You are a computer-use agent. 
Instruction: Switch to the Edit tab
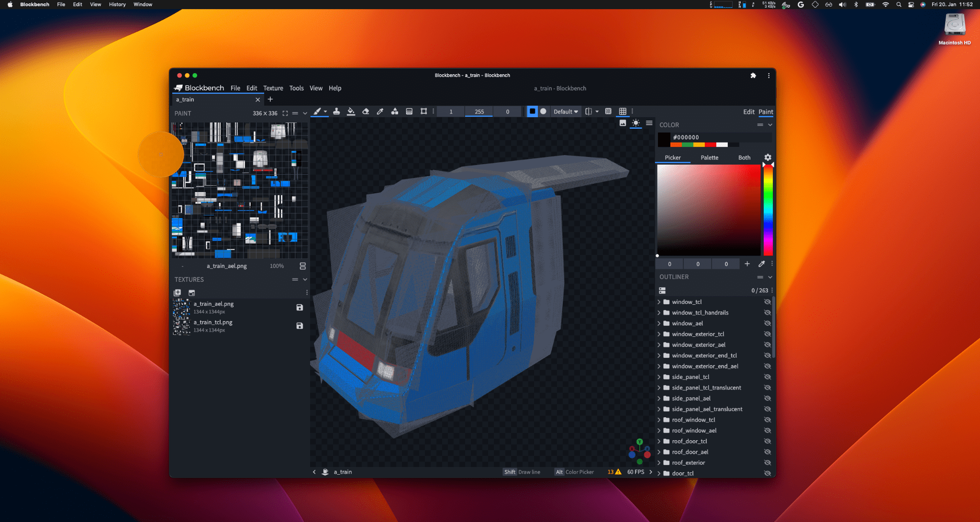point(748,111)
